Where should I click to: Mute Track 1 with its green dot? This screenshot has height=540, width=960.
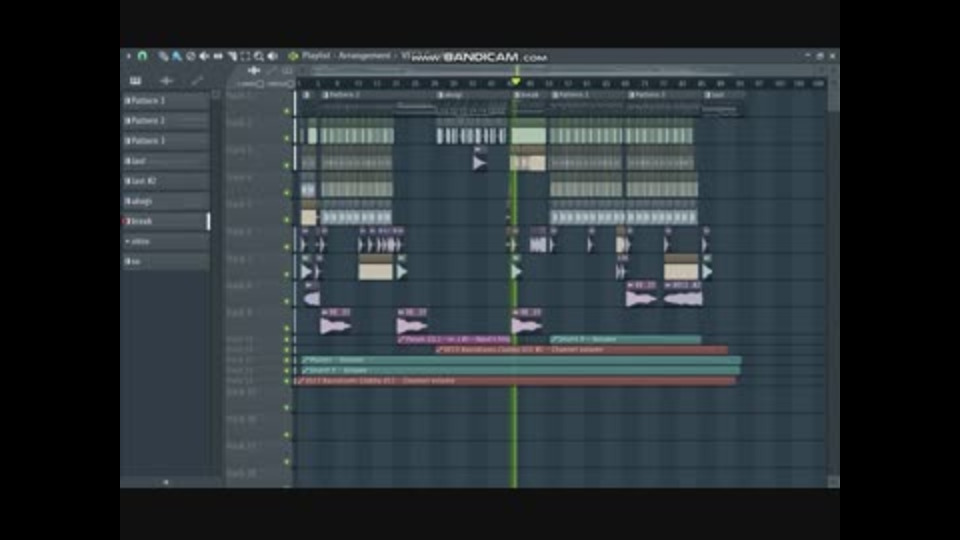pyautogui.click(x=287, y=111)
